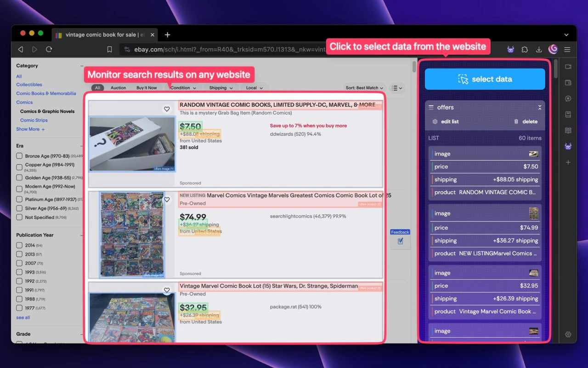The width and height of the screenshot is (588, 368).
Task: Switch to the vintage comic book browser tab
Action: tap(105, 34)
